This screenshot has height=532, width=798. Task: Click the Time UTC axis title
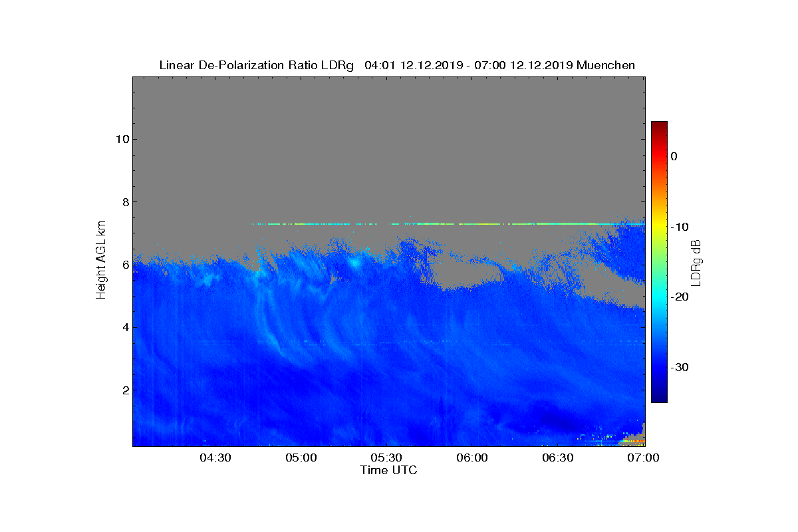[389, 470]
